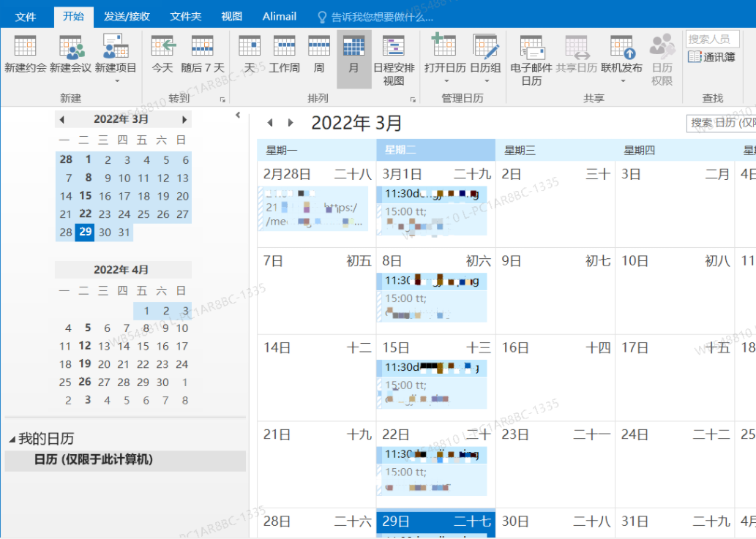Click the calendar search box (搜索日历)
The height and width of the screenshot is (539, 756).
721,124
